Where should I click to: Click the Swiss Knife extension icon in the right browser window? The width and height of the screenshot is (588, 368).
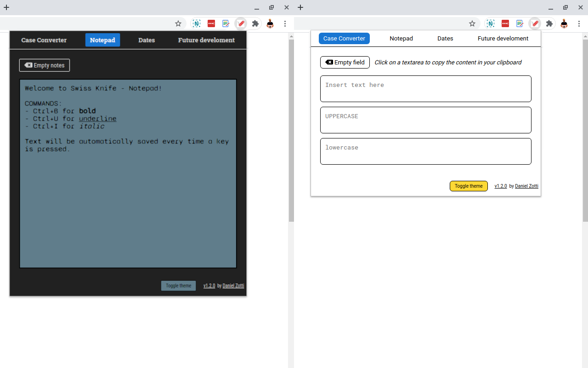point(535,23)
